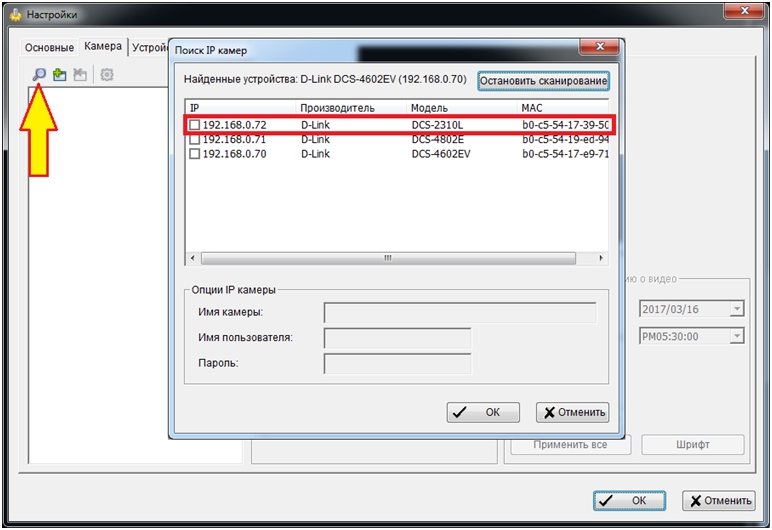The image size is (772, 530).
Task: Click OK in the camera search dialog
Action: 483,412
